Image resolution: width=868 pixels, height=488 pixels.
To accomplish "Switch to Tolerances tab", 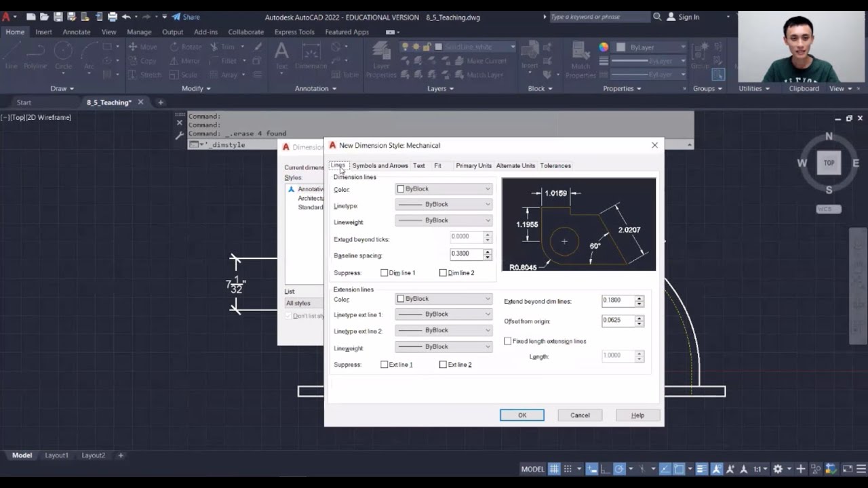I will (555, 165).
